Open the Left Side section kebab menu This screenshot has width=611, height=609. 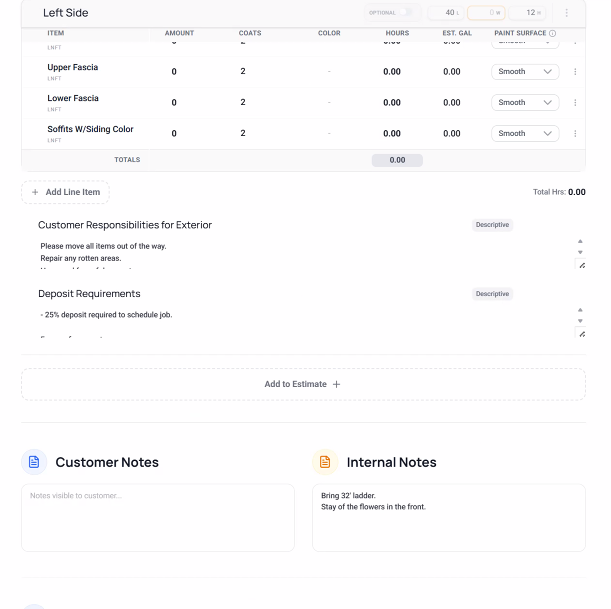[566, 13]
